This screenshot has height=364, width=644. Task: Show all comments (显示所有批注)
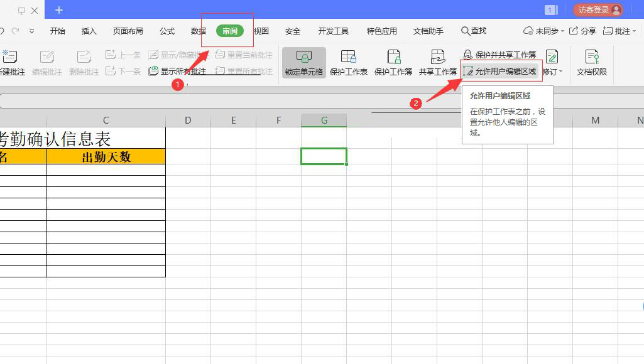coord(177,71)
